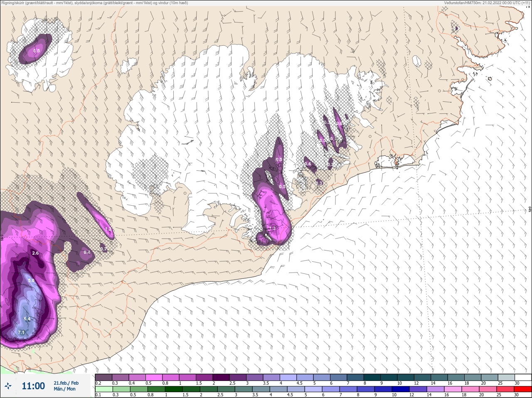Click the darkest purple swatch between 2 and 2.5
The image size is (532, 398).
pyautogui.click(x=221, y=377)
